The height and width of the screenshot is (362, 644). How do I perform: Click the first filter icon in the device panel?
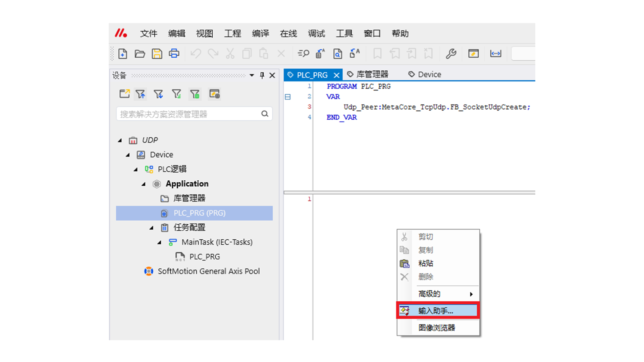tap(140, 94)
